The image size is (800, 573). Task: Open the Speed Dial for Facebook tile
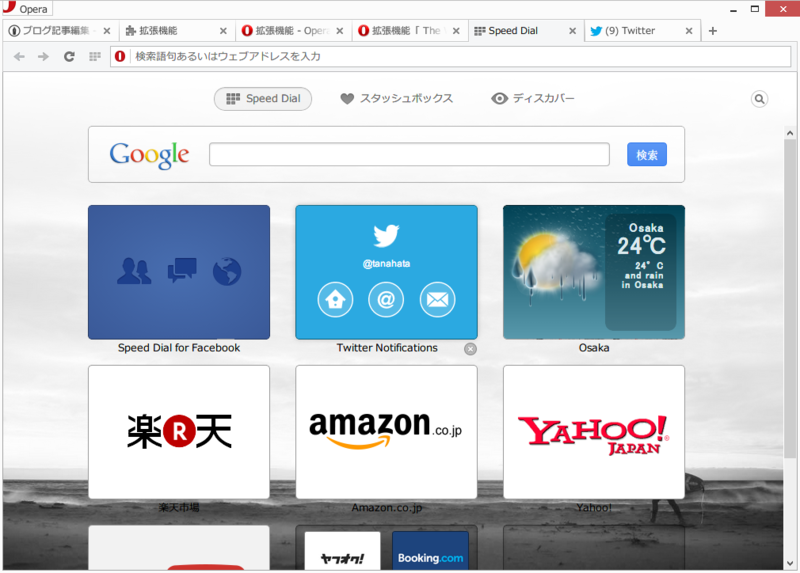click(x=179, y=272)
